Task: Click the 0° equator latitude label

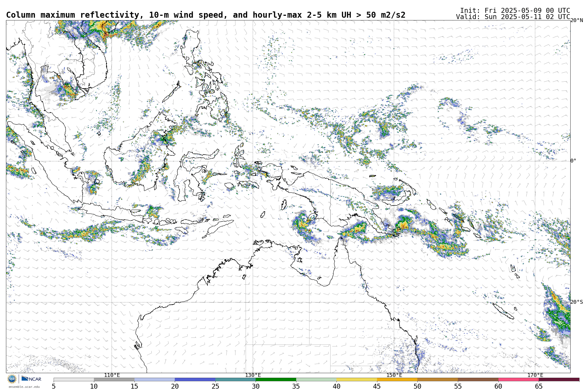Action: coord(574,161)
